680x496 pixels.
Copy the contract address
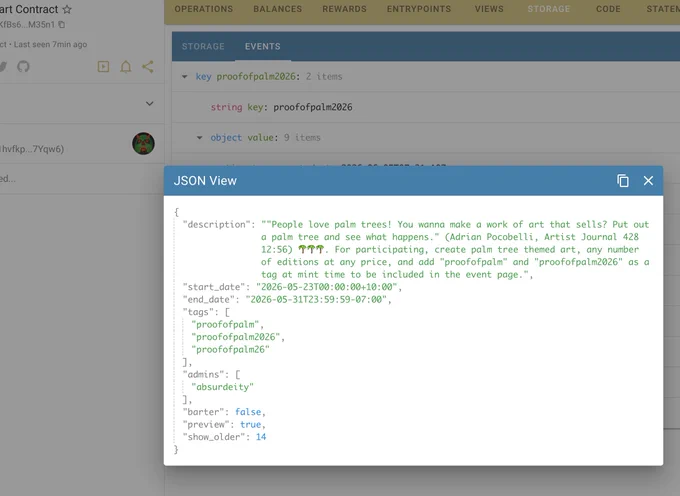[x=62, y=25]
